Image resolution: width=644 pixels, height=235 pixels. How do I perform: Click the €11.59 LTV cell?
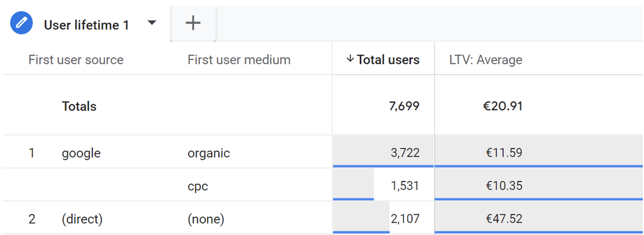coord(539,151)
